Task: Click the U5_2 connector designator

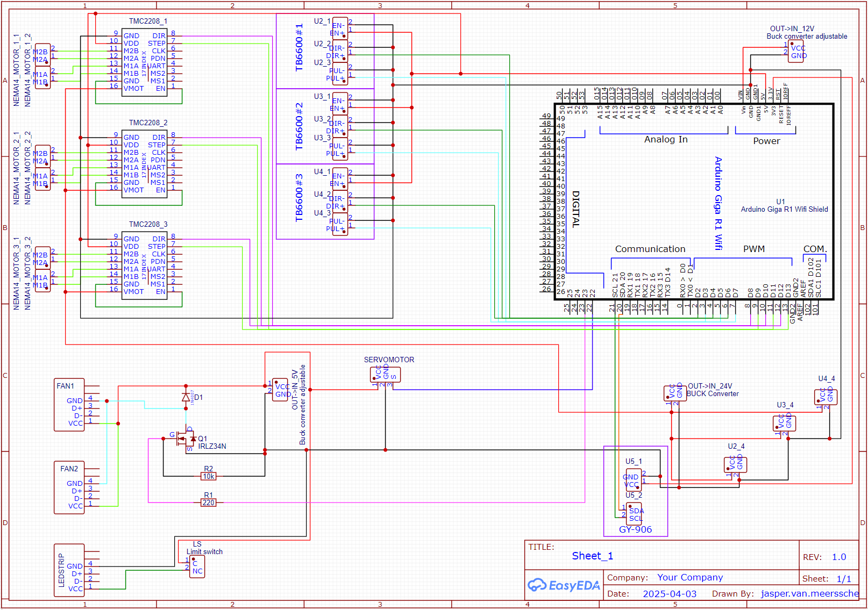Action: tap(634, 495)
